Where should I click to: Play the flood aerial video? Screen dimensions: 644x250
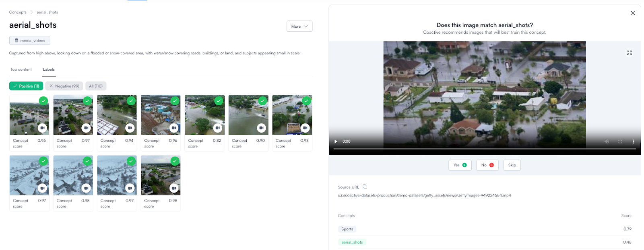[336, 141]
